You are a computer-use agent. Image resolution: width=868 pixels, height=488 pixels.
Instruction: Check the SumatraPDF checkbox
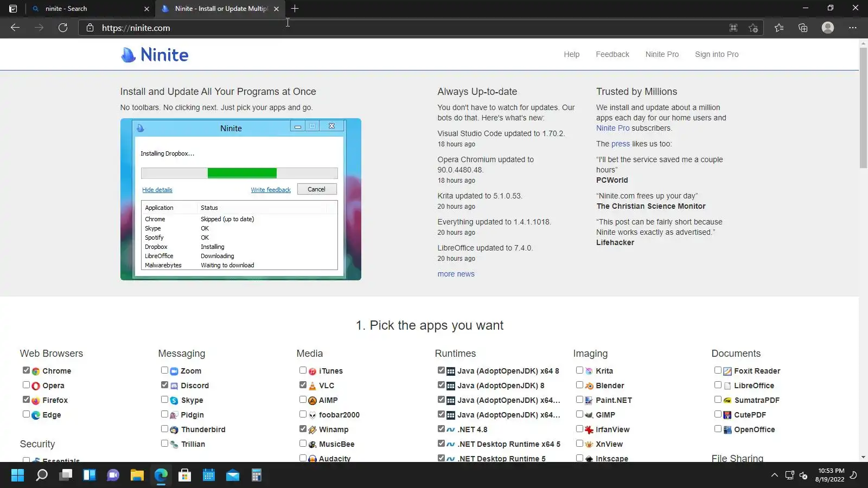[718, 400]
